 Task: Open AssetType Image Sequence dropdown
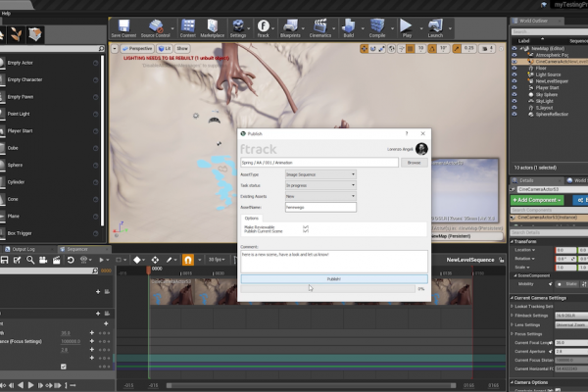pos(320,174)
